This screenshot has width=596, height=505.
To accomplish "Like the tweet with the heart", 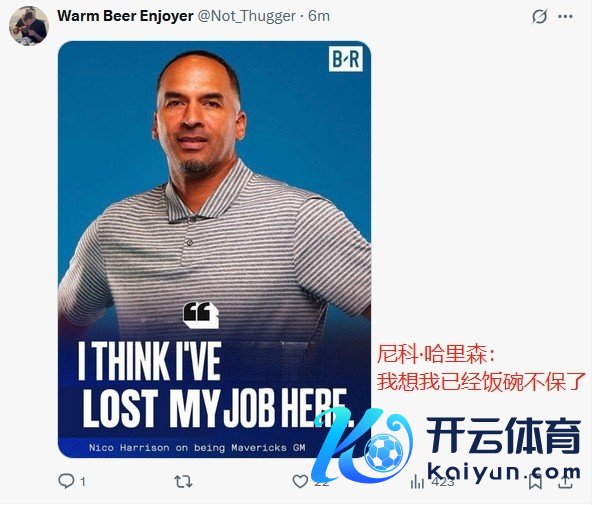I will (x=300, y=481).
